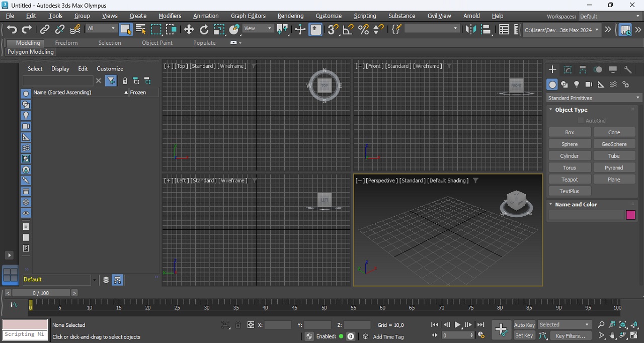
Task: Click the Mirror tool icon
Action: [x=470, y=30]
